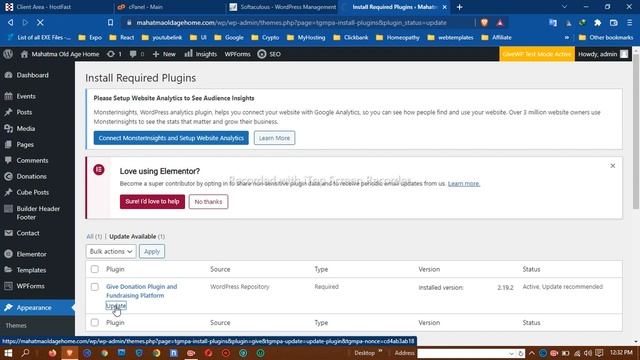
Task: Open SEO menu in admin bar
Action: coord(269,54)
